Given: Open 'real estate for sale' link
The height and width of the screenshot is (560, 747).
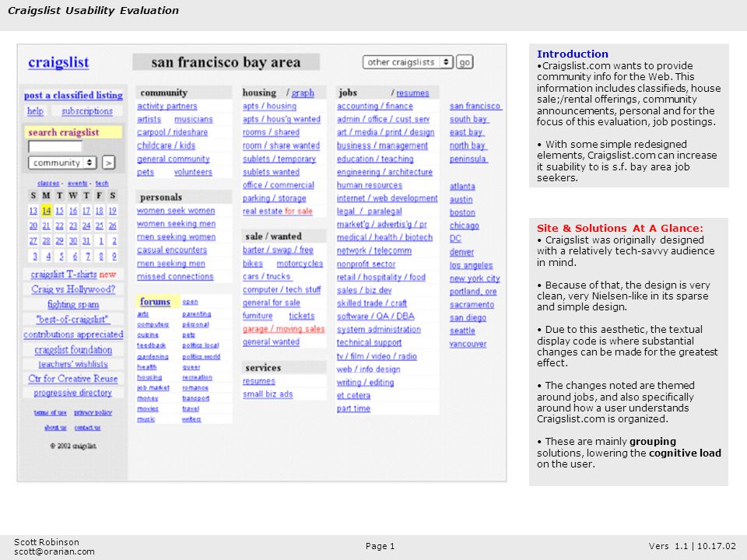Looking at the screenshot, I should coord(278,212).
